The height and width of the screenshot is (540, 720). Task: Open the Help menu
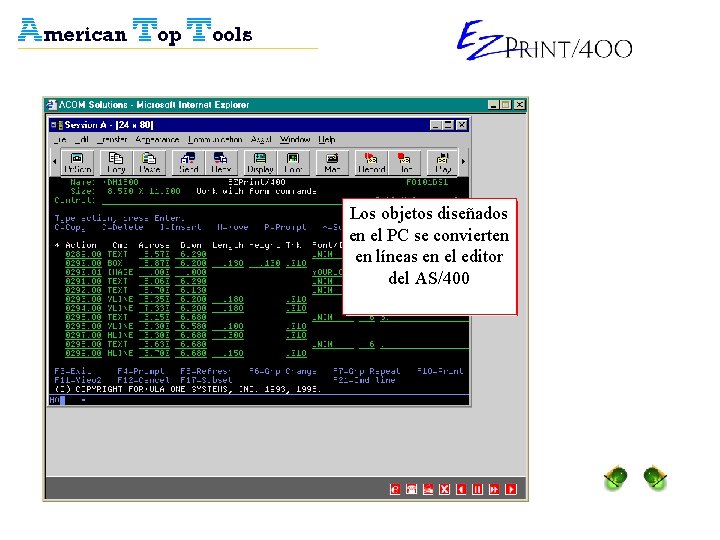point(326,139)
